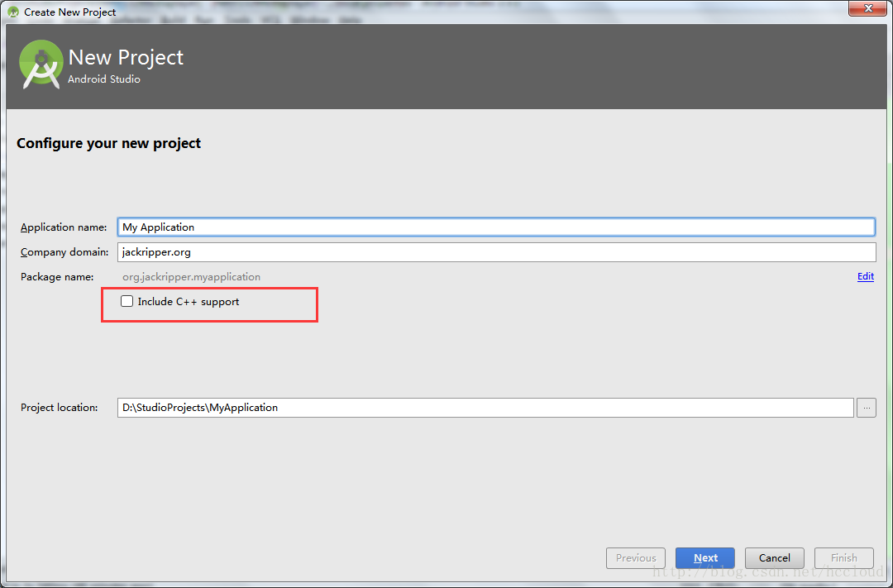Click the Package name label
The height and width of the screenshot is (588, 893).
point(57,277)
